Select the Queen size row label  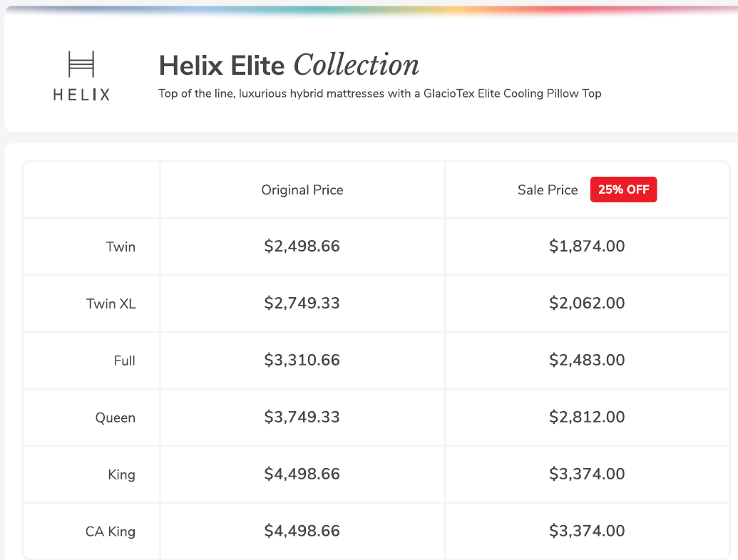(x=115, y=418)
